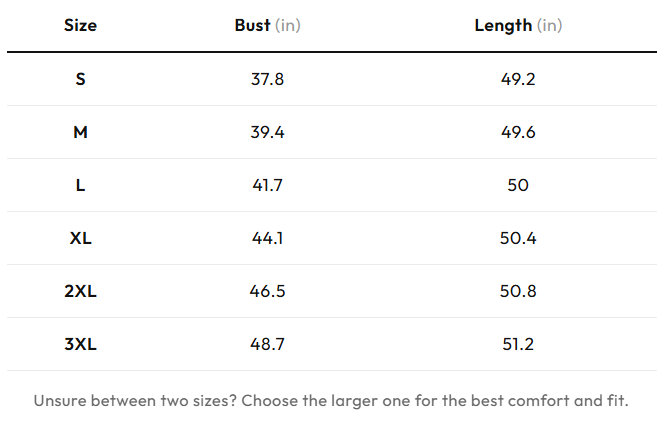Click bust value 41.7
The height and width of the screenshot is (422, 661).
coord(267,185)
